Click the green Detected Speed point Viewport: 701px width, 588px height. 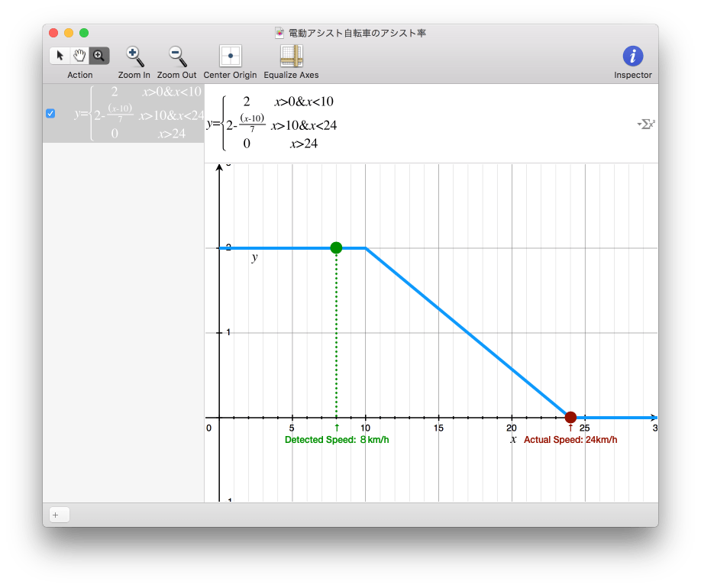pyautogui.click(x=336, y=247)
